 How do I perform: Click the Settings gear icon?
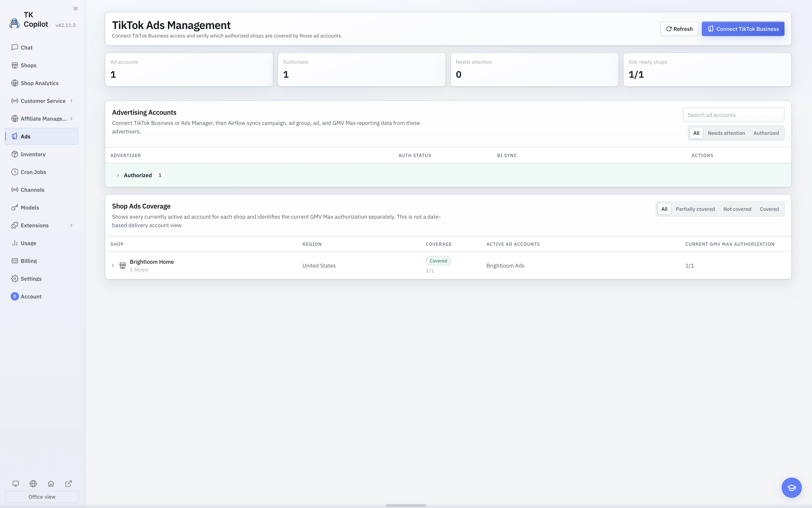pyautogui.click(x=15, y=279)
